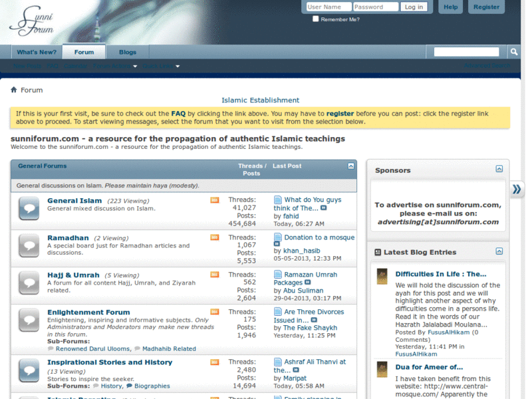Open the Forum Actions dropdown

(x=115, y=66)
